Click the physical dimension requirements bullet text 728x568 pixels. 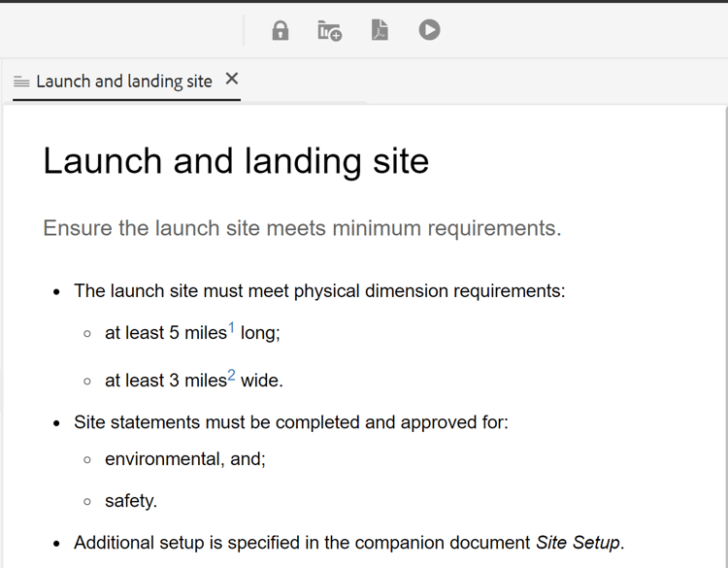point(319,291)
